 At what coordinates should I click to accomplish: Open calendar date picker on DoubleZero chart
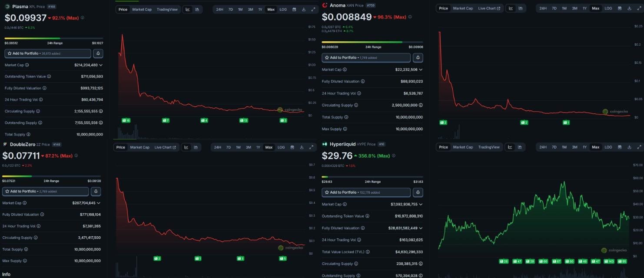click(292, 147)
